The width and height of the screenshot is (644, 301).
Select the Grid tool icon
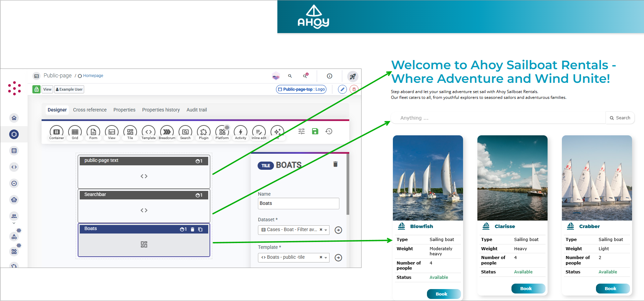pyautogui.click(x=75, y=132)
